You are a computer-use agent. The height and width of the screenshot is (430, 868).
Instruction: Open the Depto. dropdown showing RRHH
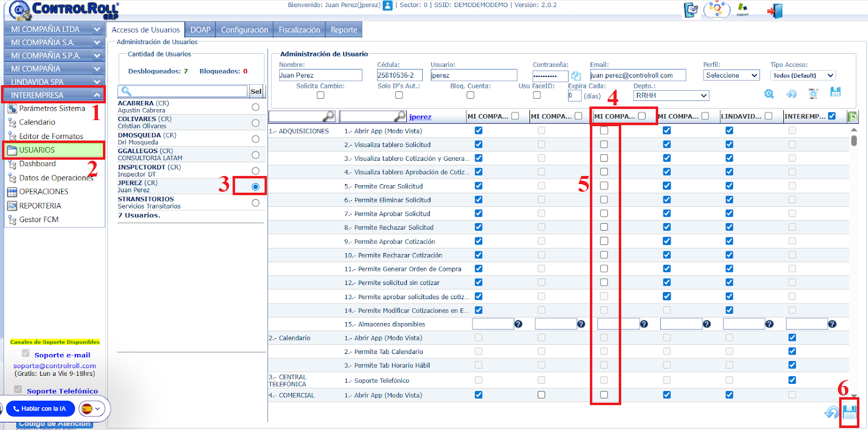tap(671, 96)
